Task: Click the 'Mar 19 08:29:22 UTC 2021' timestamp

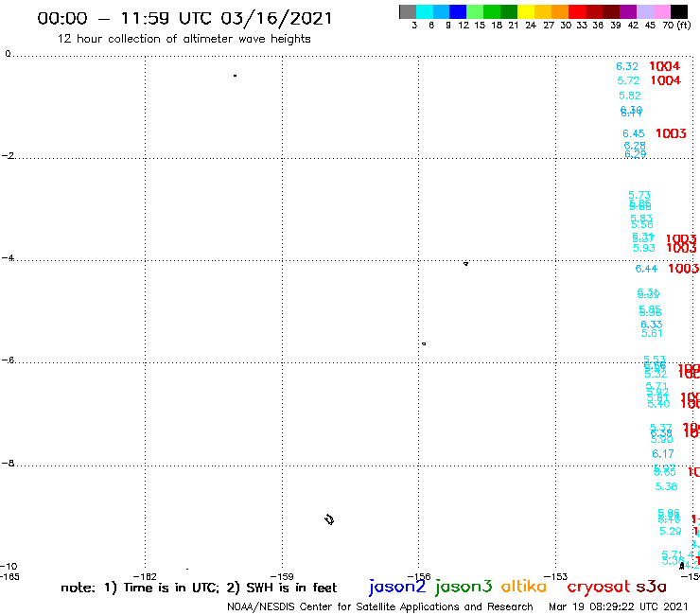Action: (619, 607)
